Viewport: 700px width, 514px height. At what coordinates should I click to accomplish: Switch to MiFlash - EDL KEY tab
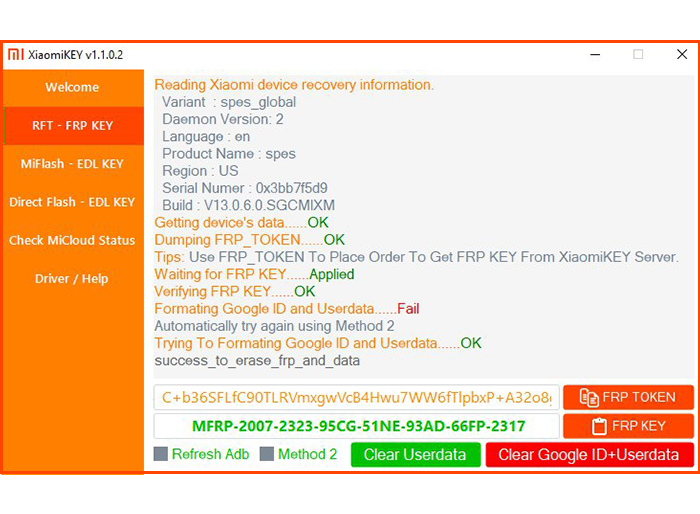pyautogui.click(x=73, y=163)
